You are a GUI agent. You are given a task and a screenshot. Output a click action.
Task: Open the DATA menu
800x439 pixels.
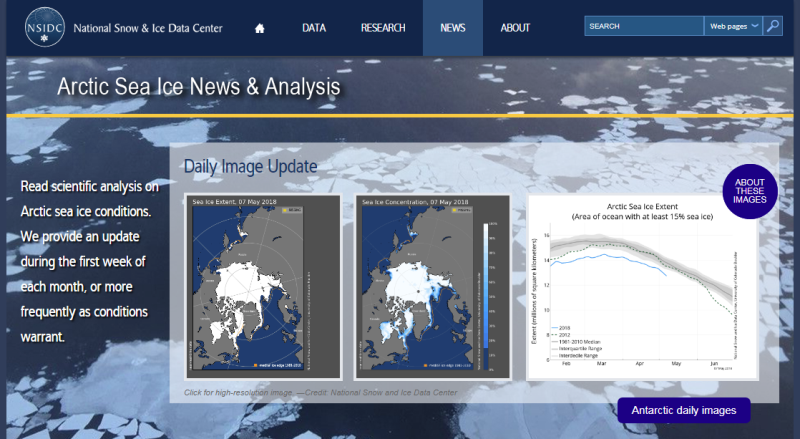(314, 28)
